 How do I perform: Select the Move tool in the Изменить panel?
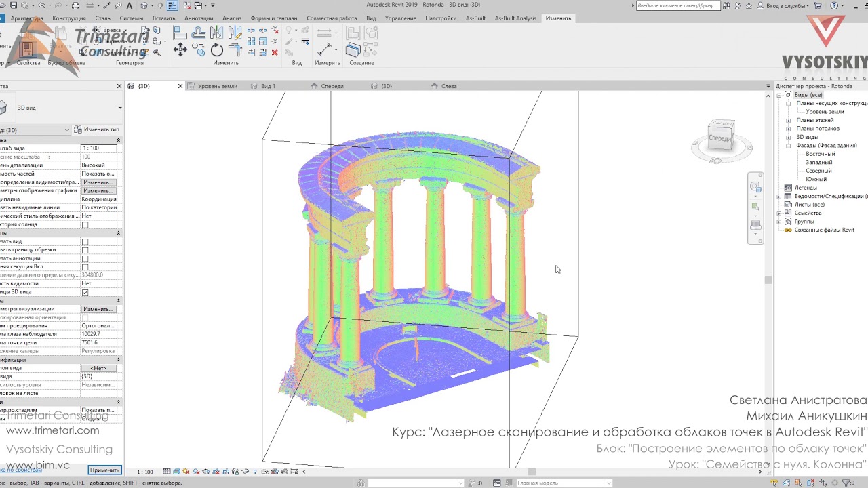click(180, 49)
